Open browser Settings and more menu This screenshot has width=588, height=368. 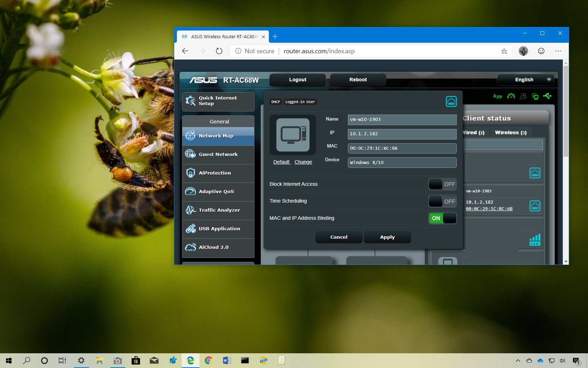tap(558, 51)
